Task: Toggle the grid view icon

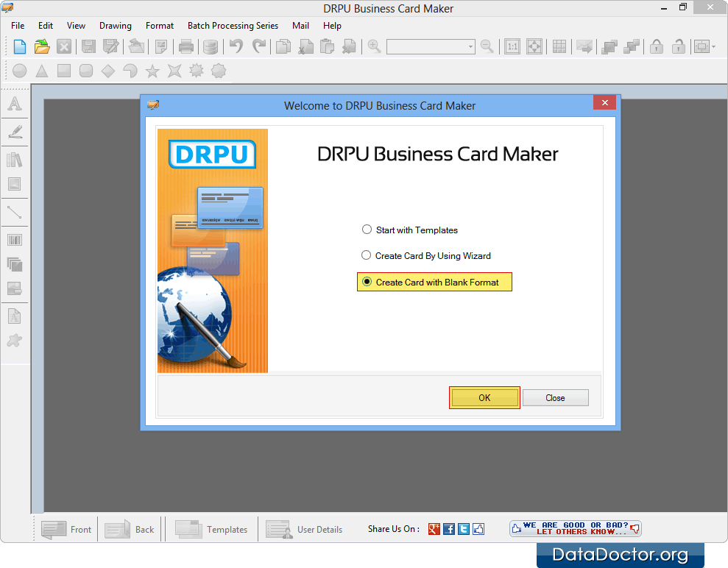Action: (559, 47)
